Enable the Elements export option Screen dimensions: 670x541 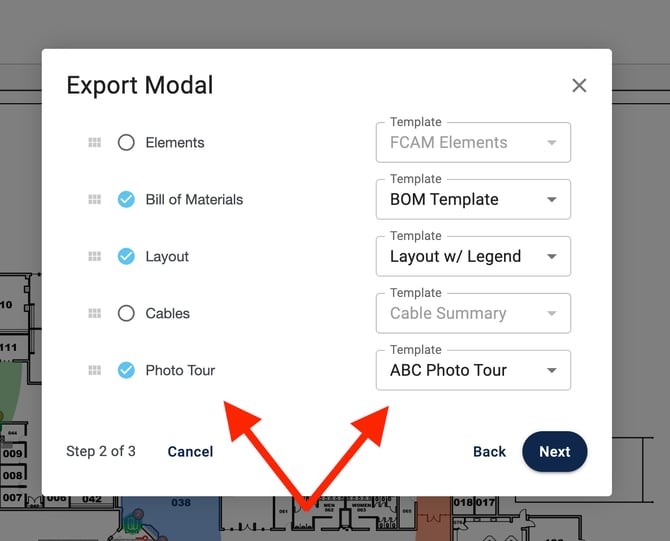coord(126,143)
